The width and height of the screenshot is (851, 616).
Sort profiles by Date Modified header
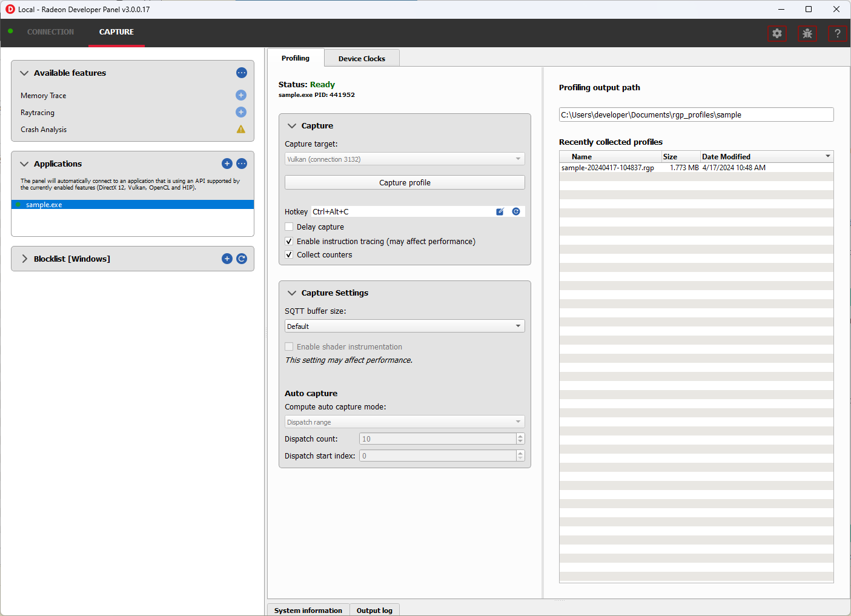(766, 156)
